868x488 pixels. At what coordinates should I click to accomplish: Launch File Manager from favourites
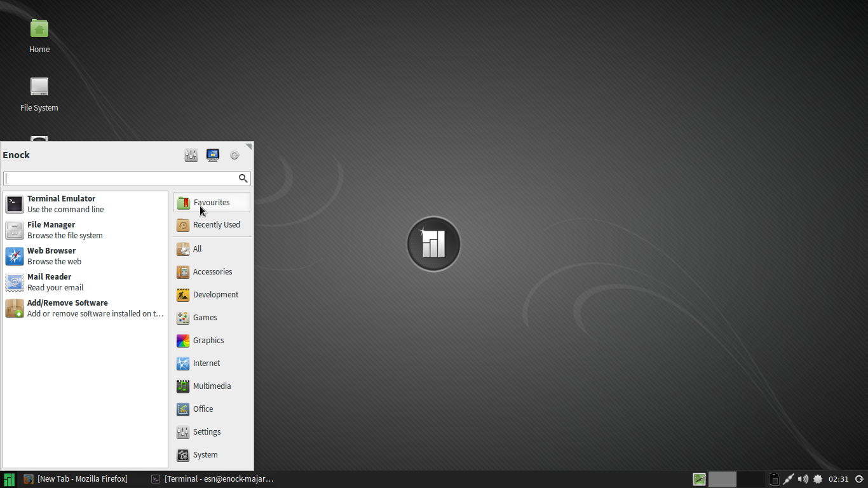click(85, 230)
